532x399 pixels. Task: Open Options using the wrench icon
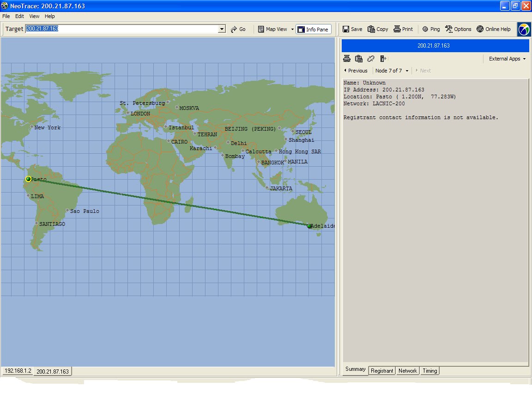tap(457, 29)
